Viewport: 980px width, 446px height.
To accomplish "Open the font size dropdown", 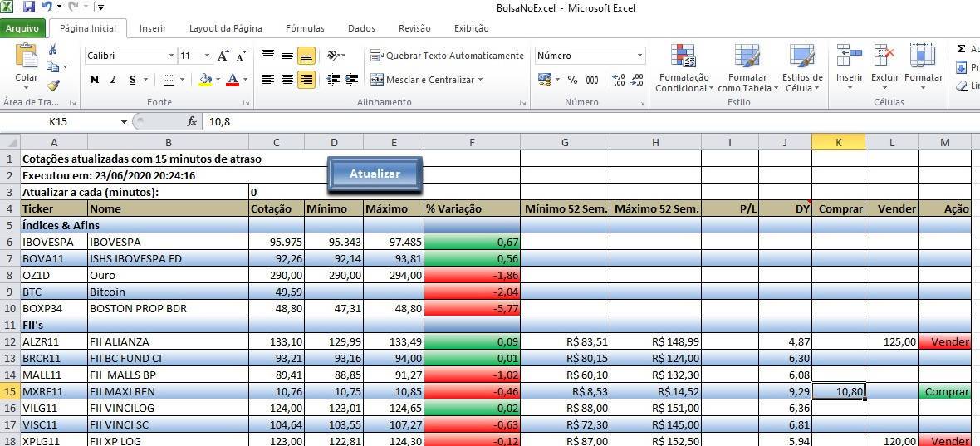I will pyautogui.click(x=206, y=56).
